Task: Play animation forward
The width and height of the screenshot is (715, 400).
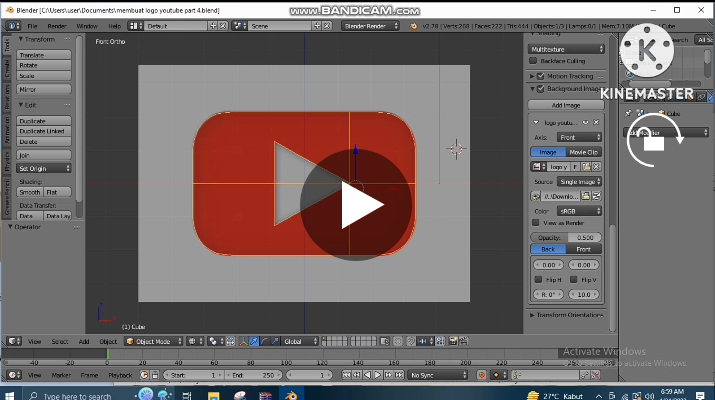Action: [x=378, y=375]
